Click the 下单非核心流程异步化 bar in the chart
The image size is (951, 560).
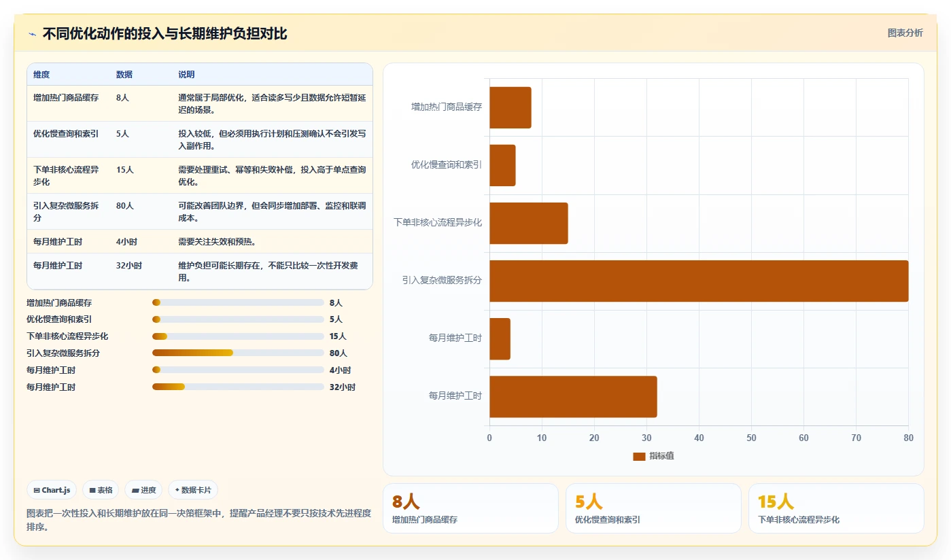click(529, 223)
